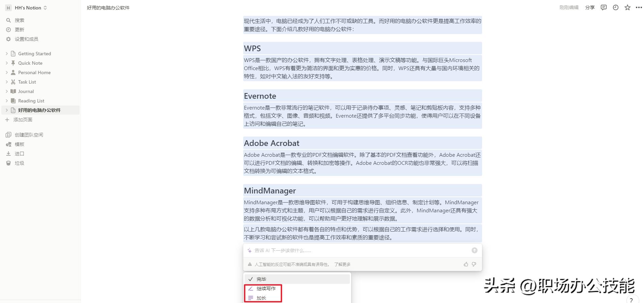Click the breadcrumb title 好用的电脑办公软件
The height and width of the screenshot is (303, 644).
tap(108, 8)
